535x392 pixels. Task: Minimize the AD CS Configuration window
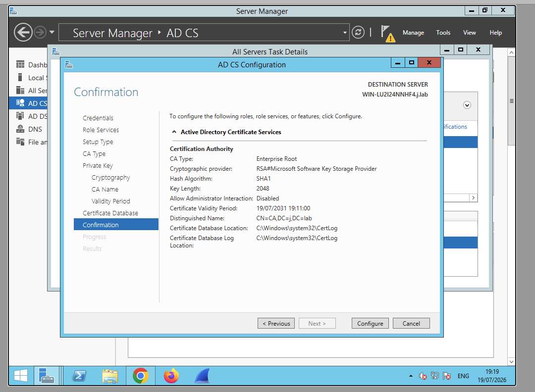tap(398, 63)
